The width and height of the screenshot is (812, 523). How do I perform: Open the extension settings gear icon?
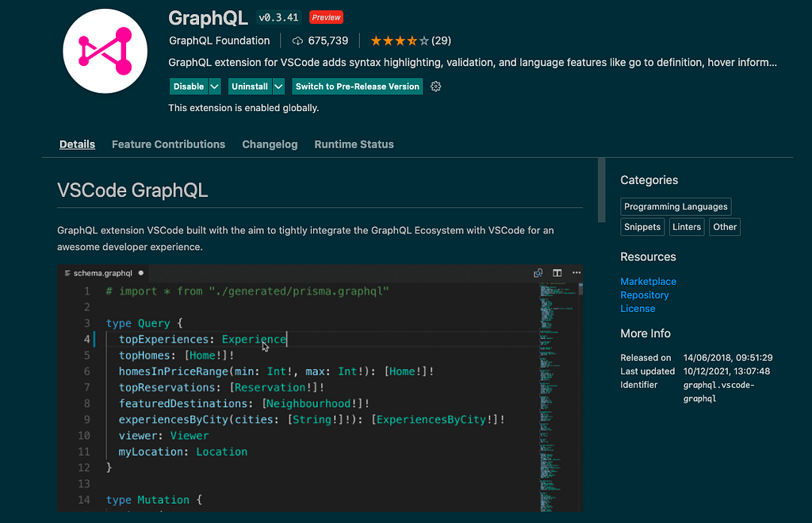point(436,87)
